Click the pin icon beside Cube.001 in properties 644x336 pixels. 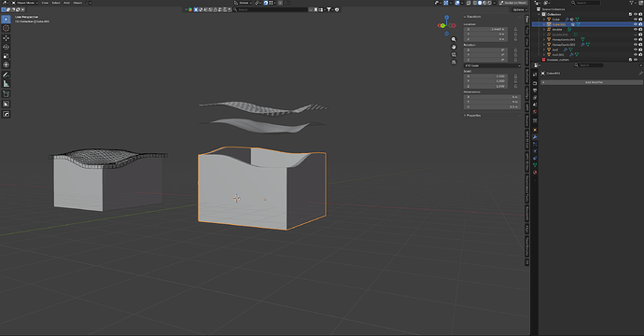pos(640,73)
